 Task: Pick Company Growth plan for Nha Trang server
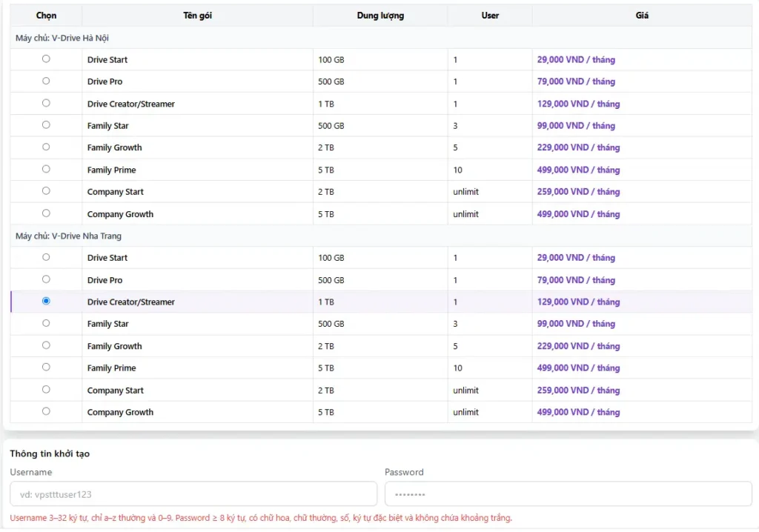(46, 411)
